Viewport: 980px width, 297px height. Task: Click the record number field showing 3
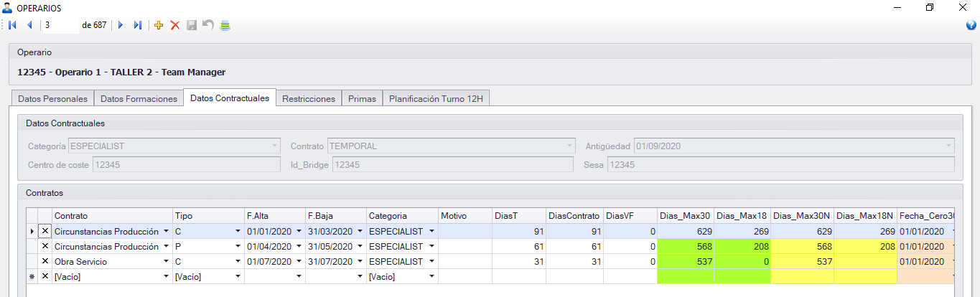(x=60, y=25)
